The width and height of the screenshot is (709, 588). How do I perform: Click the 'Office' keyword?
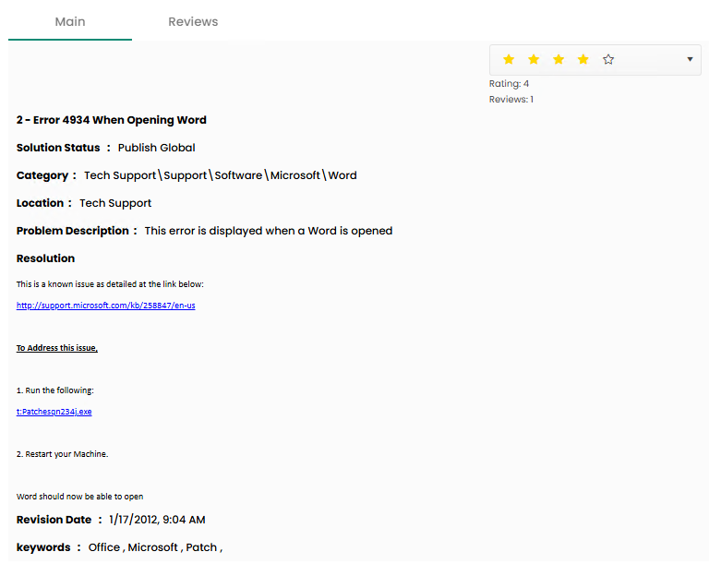point(104,547)
